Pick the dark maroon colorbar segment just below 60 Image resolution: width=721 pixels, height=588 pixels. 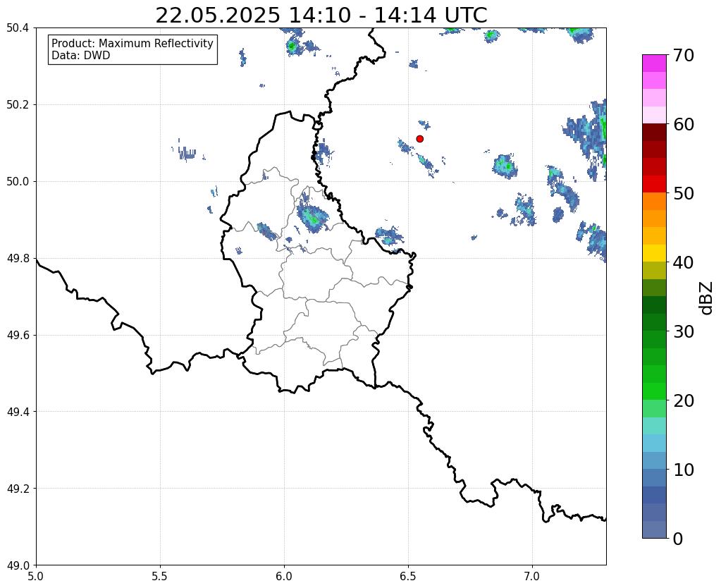(x=654, y=132)
